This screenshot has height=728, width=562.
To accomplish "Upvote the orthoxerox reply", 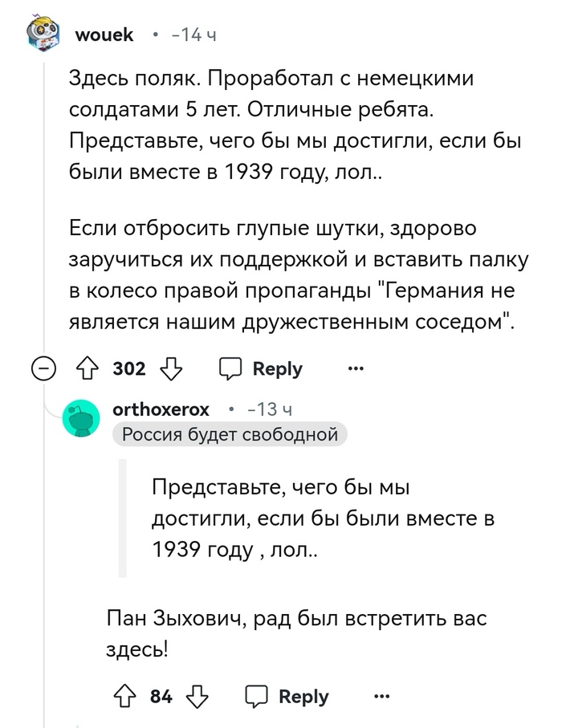I will [x=124, y=696].
